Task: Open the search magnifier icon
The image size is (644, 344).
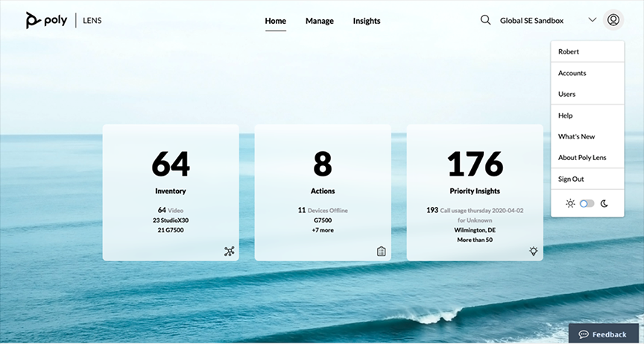Action: tap(485, 20)
